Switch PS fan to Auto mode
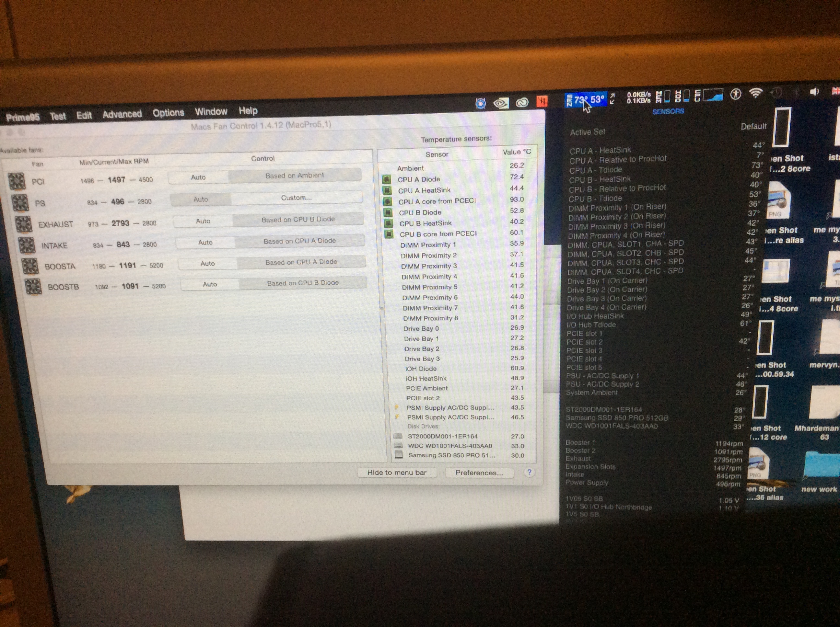 pyautogui.click(x=201, y=199)
